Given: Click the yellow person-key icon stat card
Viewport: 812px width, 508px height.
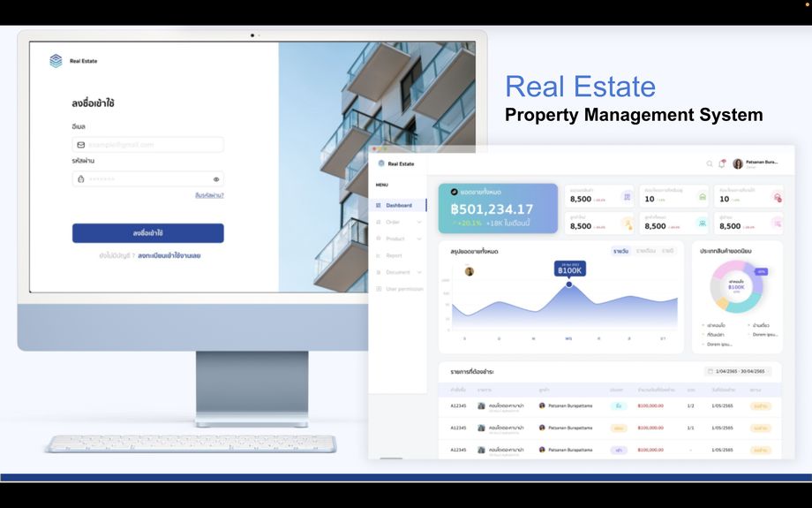Looking at the screenshot, I should pos(628,224).
